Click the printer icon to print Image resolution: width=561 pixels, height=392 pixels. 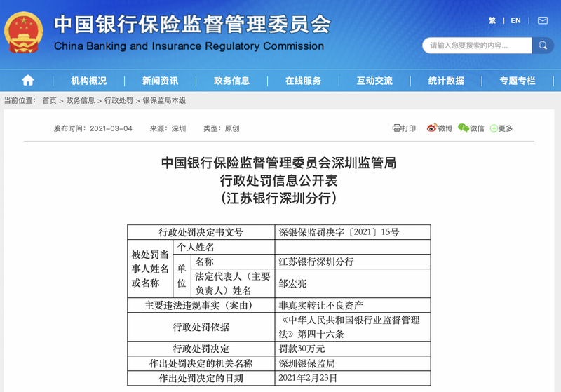397,128
